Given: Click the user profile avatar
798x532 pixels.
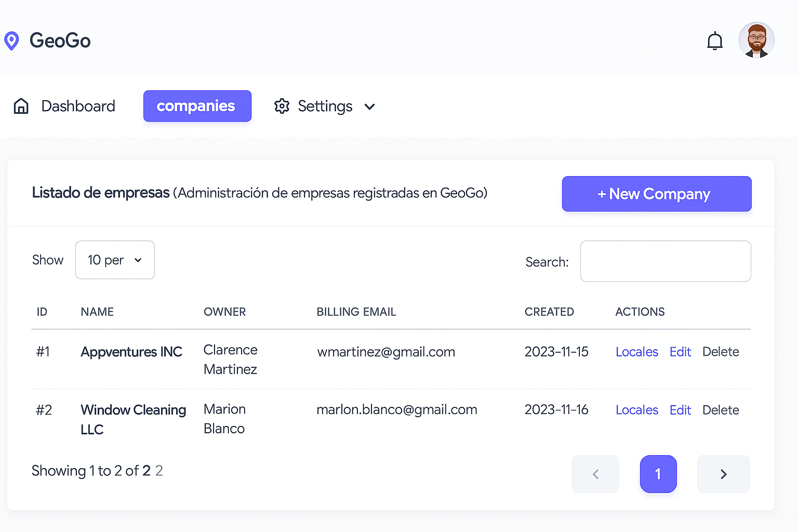Looking at the screenshot, I should click(756, 40).
